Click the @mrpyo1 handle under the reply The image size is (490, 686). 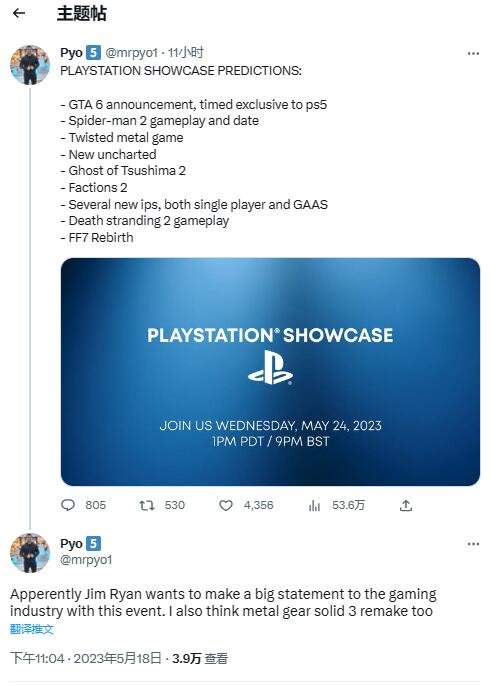[x=86, y=560]
